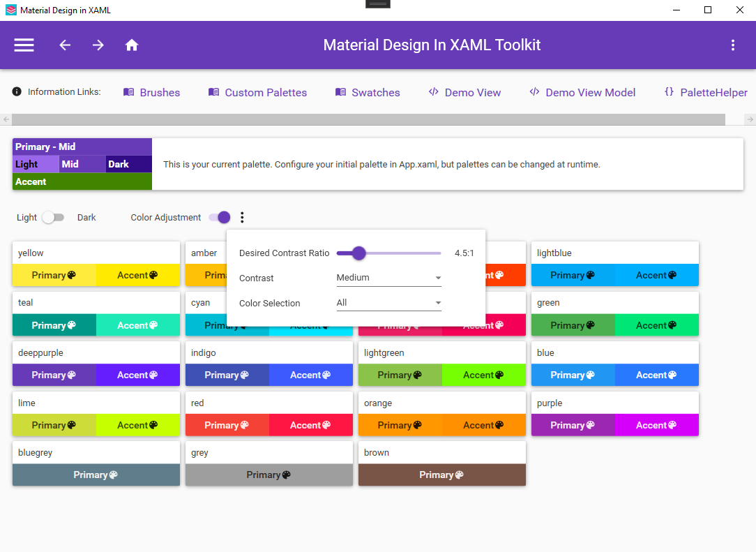Select lime Primary swatch

pyautogui.click(x=54, y=425)
